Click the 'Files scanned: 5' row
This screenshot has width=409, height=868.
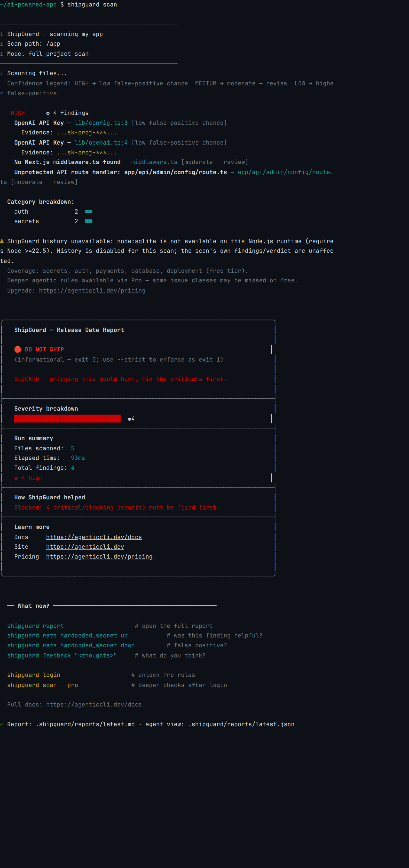point(45,448)
